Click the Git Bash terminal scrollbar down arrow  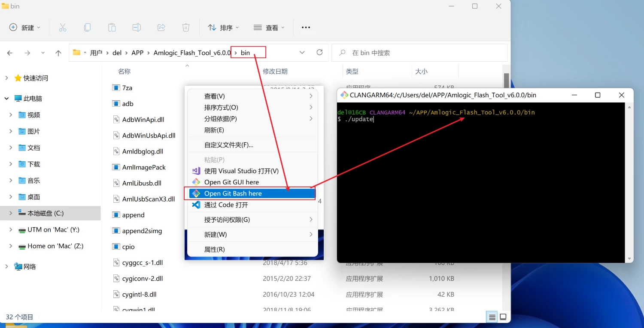click(x=629, y=259)
